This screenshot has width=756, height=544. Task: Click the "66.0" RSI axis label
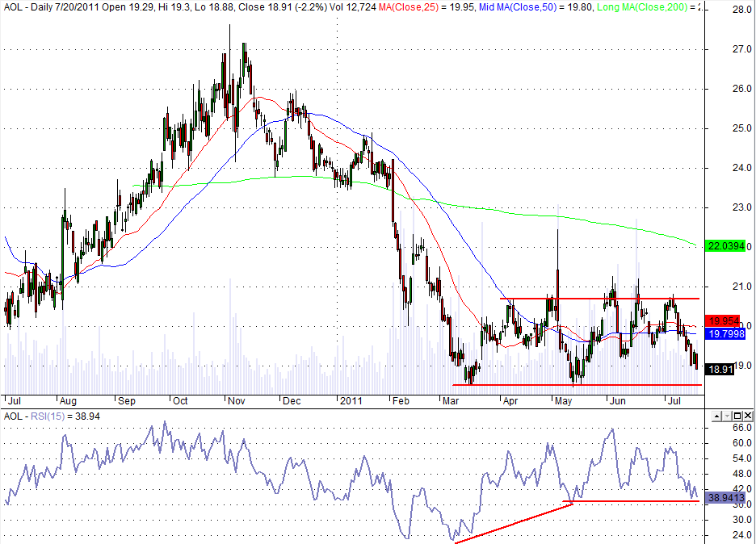click(x=742, y=428)
